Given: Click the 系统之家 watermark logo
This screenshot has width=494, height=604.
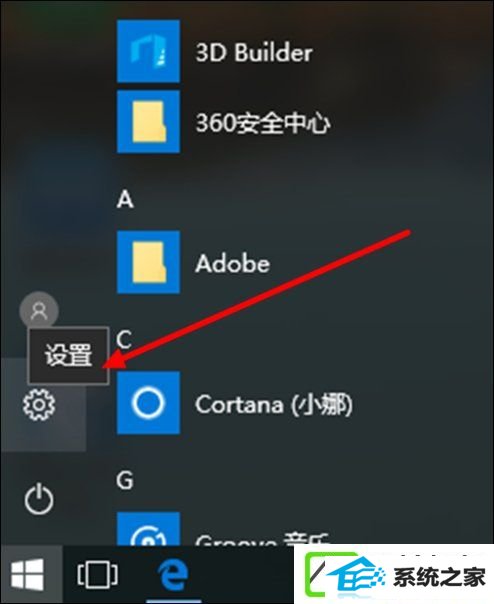Looking at the screenshot, I should pyautogui.click(x=394, y=574).
